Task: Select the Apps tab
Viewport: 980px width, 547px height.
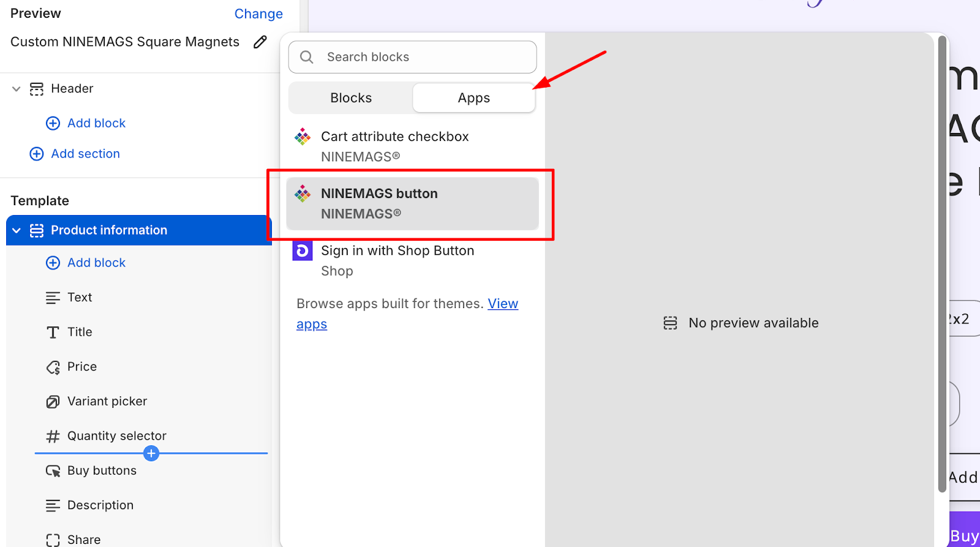Action: (x=474, y=98)
